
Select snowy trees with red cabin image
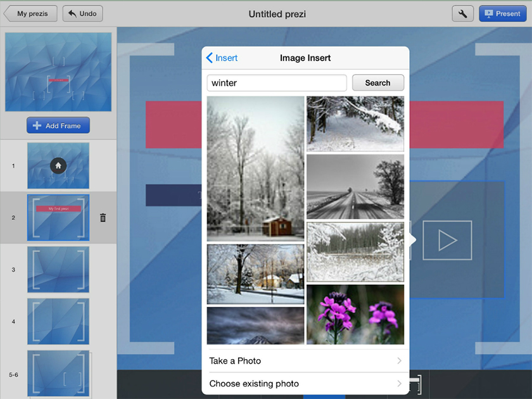255,168
